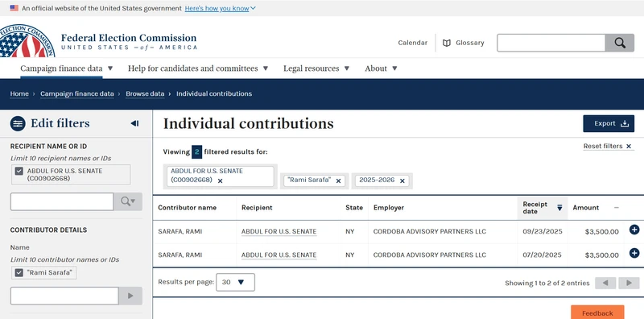This screenshot has width=644, height=319.
Task: Submit contributor name with arrow button
Action: 130,296
